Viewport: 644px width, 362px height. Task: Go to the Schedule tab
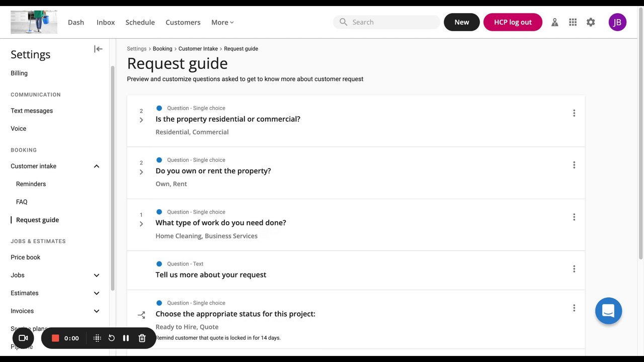140,22
